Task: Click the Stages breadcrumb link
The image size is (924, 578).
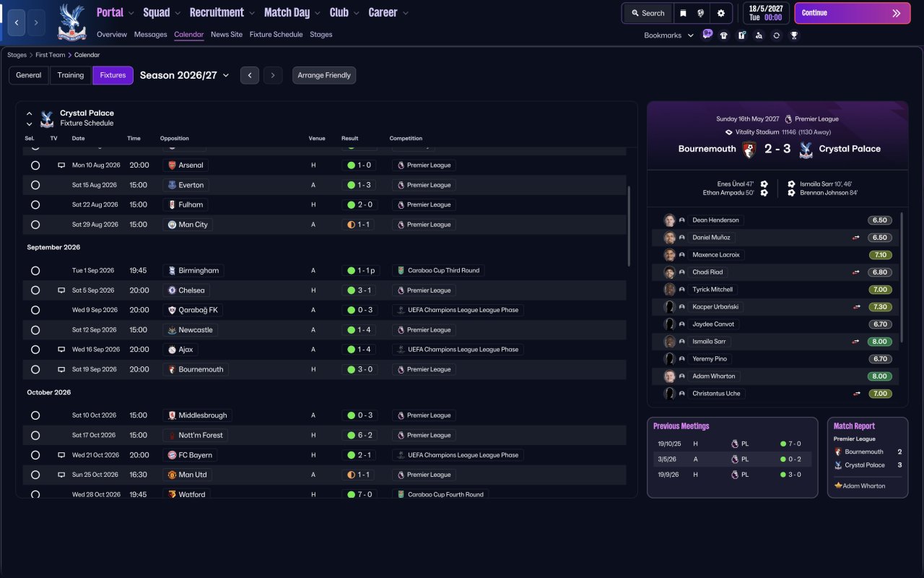Action: (x=17, y=55)
